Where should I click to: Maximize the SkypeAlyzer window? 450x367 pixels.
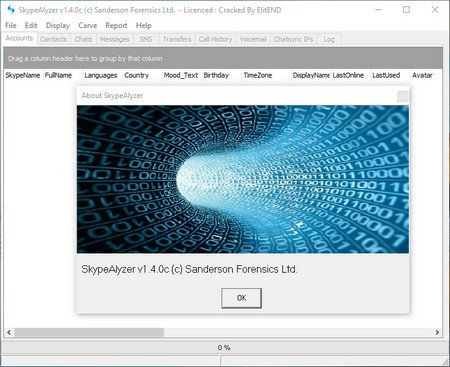tap(406, 10)
